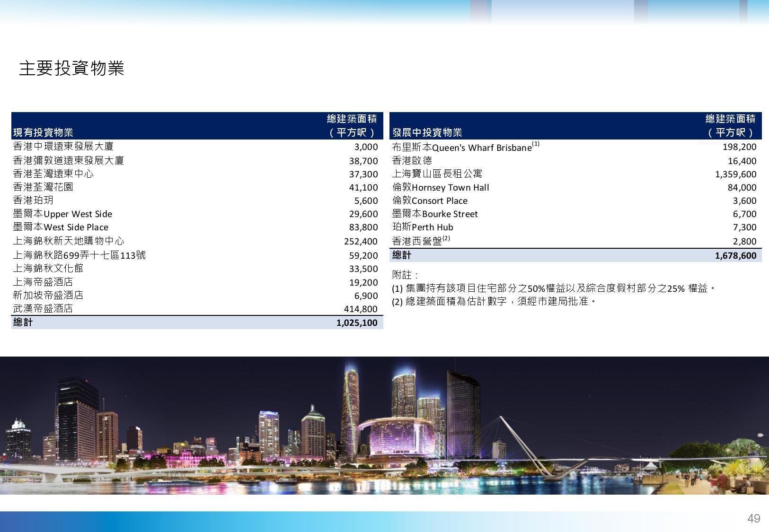The height and width of the screenshot is (532, 769).
Task: Click the row 上海寶山區長租公寓
Action: (575, 174)
